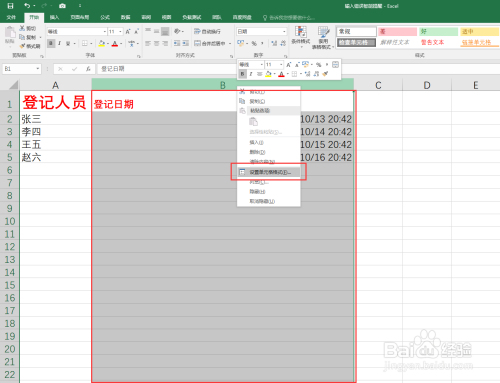Toggle ribbon Align Right button
Viewport: 500px width, 383px height.
click(x=165, y=43)
